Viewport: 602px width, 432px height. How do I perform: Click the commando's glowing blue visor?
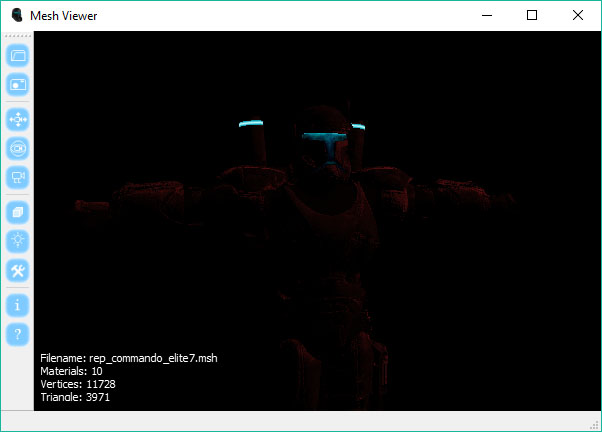(x=326, y=147)
